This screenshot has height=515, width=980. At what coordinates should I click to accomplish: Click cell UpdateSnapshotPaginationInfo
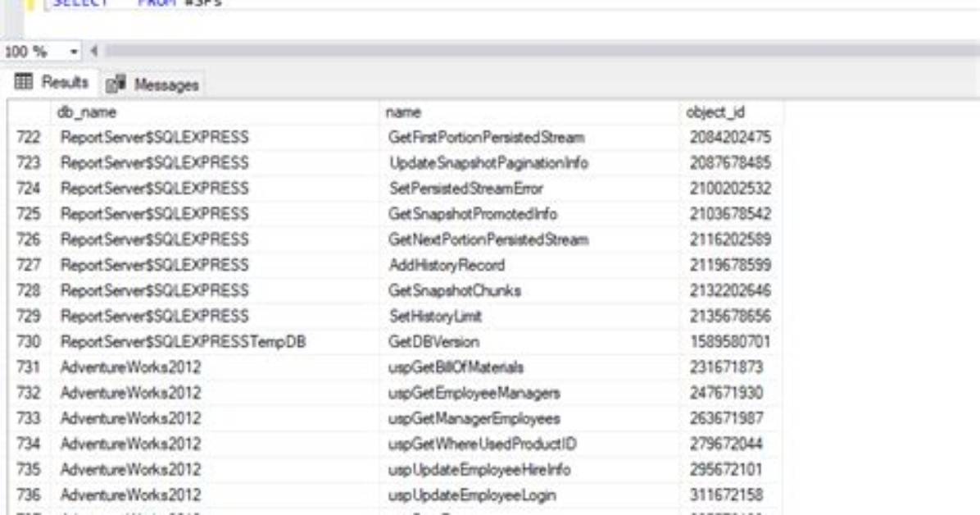point(529,162)
